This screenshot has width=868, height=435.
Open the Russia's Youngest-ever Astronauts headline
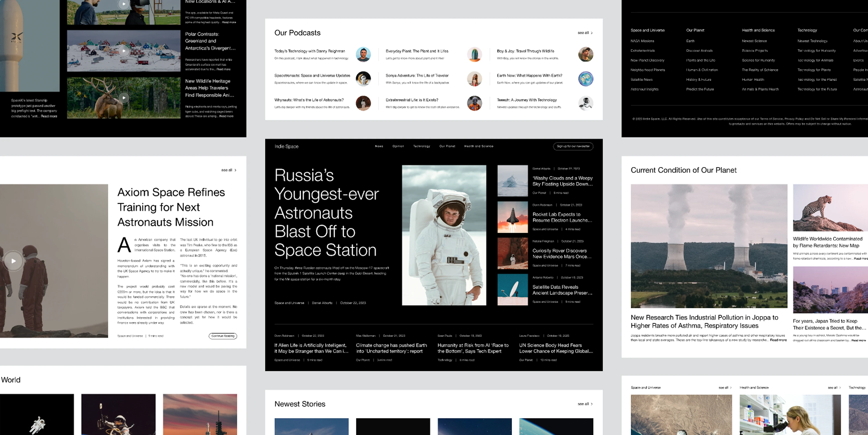[x=326, y=213]
